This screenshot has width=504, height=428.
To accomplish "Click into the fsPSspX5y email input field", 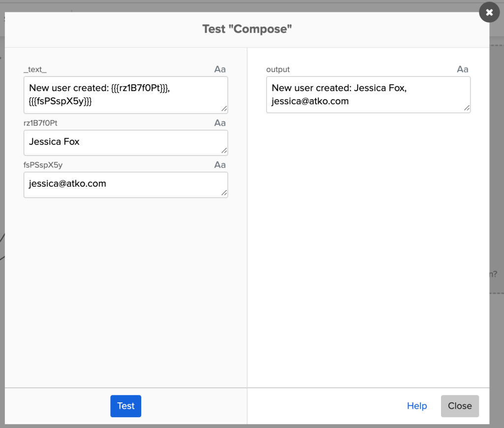I will click(x=126, y=184).
